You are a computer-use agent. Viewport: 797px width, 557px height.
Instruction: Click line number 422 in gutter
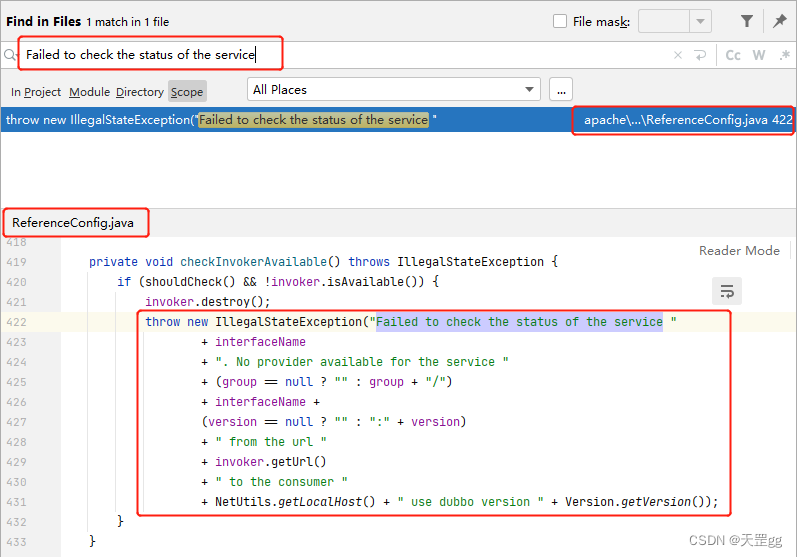16,322
